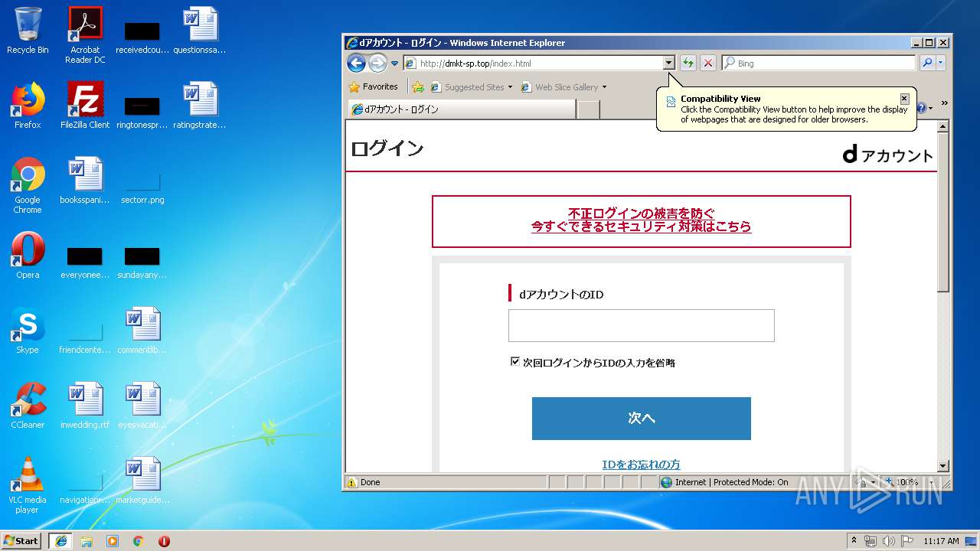
Task: Click the Internet Protected Mode status text
Action: [731, 482]
